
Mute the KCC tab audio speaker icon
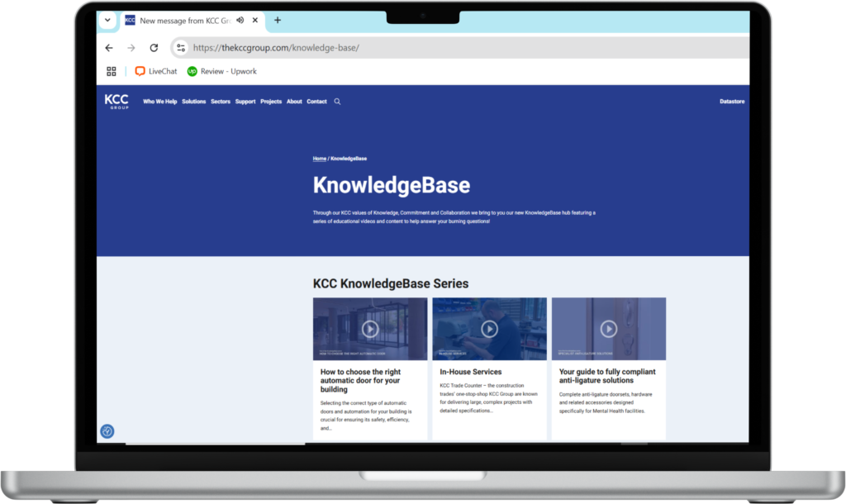240,20
